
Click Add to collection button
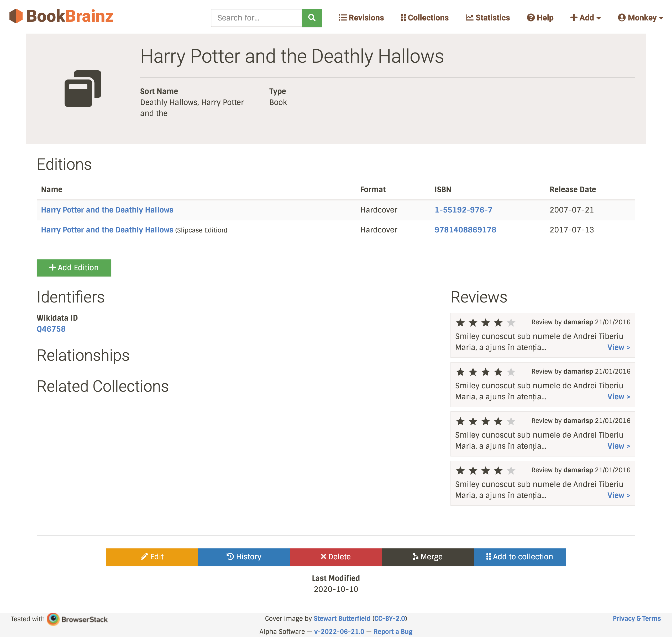pos(519,557)
